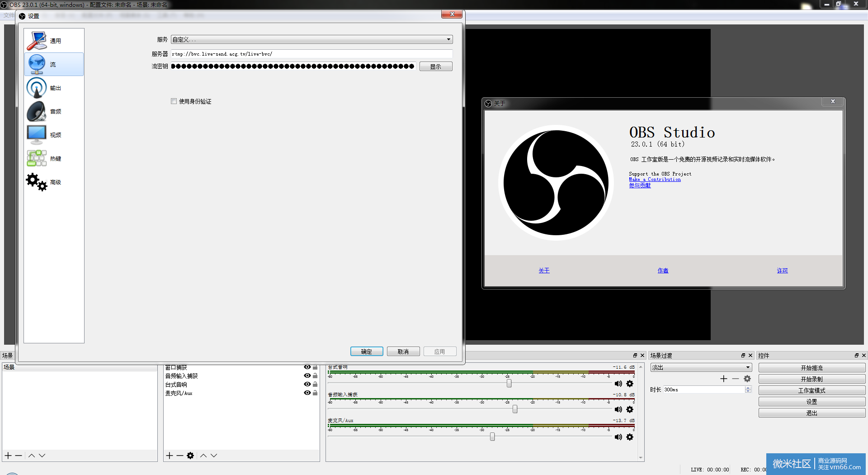Expand the 淡出 scene transition dropdown
Image resolution: width=868 pixels, height=475 pixels.
pyautogui.click(x=701, y=367)
